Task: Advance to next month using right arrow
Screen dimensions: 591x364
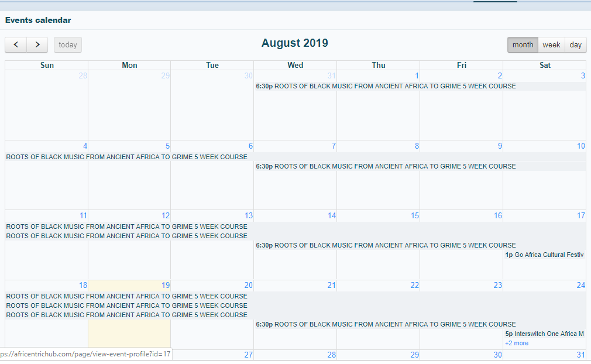Action: click(x=37, y=45)
